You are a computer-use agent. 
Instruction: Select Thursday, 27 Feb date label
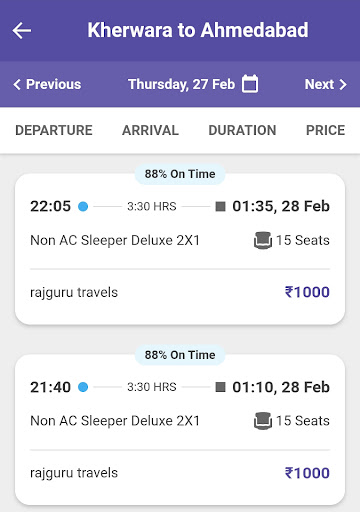(x=182, y=84)
